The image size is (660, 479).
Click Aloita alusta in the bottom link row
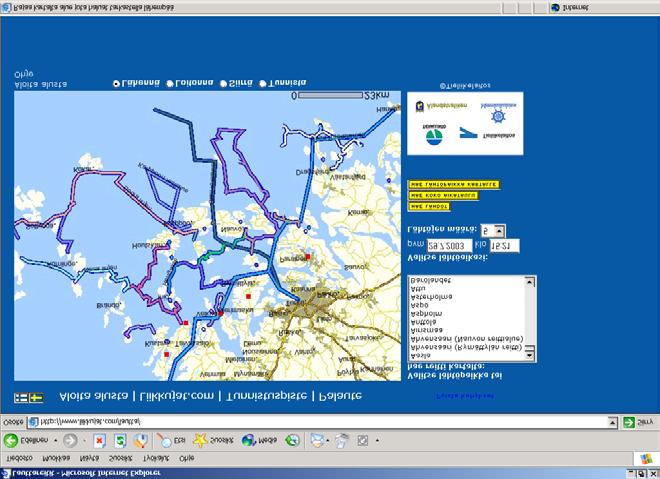[93, 397]
